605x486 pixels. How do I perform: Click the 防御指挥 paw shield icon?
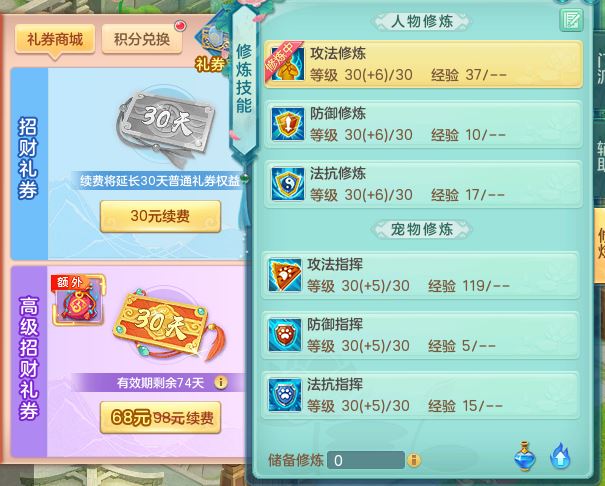point(285,335)
